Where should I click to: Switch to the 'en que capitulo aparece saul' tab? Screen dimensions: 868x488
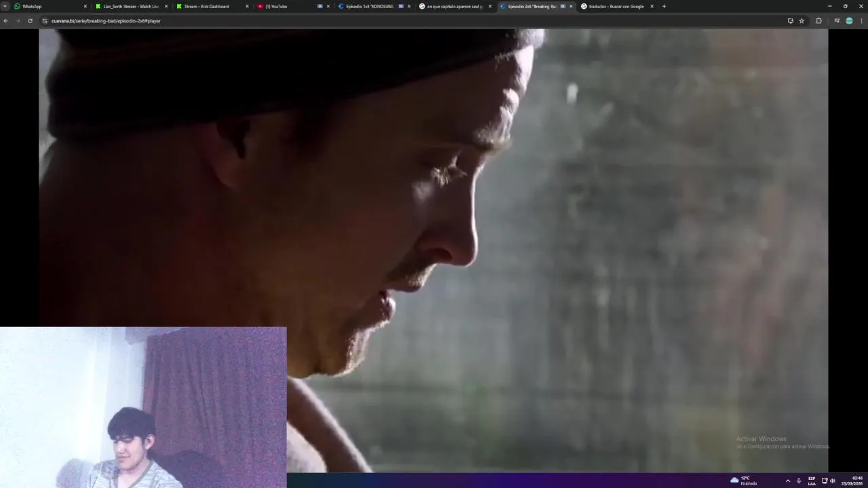pyautogui.click(x=454, y=6)
